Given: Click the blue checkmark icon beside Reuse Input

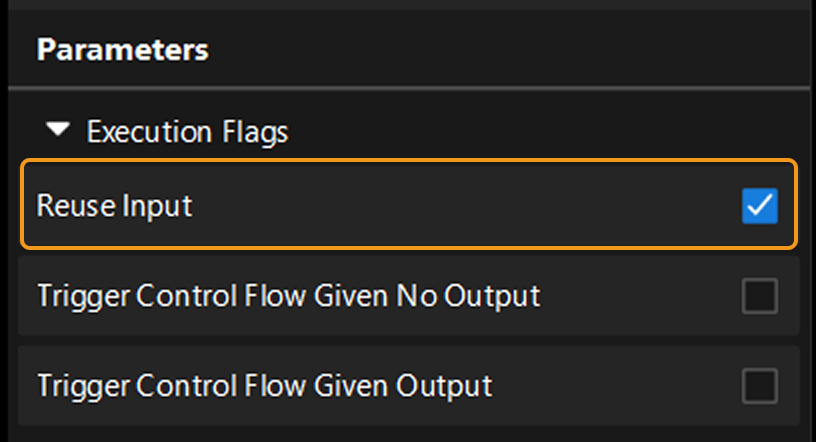Looking at the screenshot, I should tap(759, 206).
